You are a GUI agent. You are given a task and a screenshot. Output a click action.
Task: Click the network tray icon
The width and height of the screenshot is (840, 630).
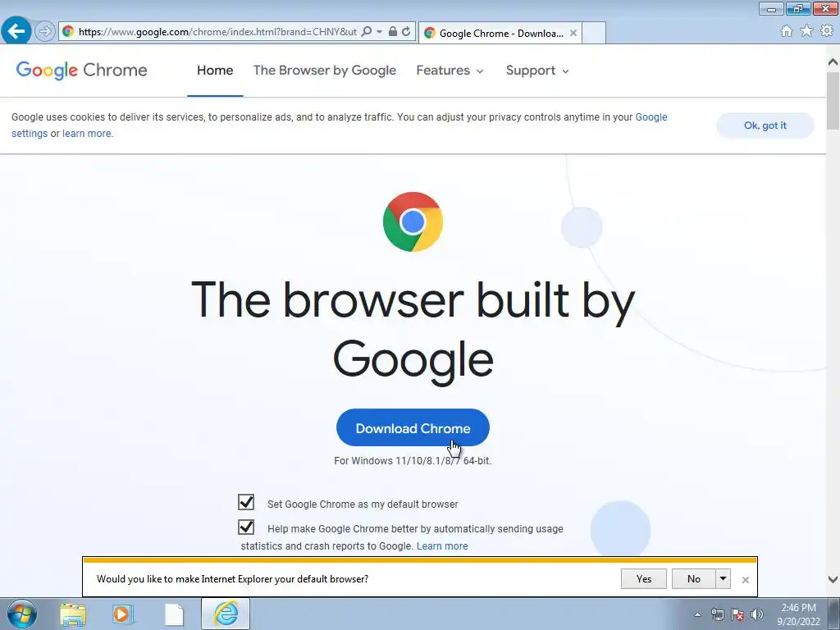(x=717, y=614)
